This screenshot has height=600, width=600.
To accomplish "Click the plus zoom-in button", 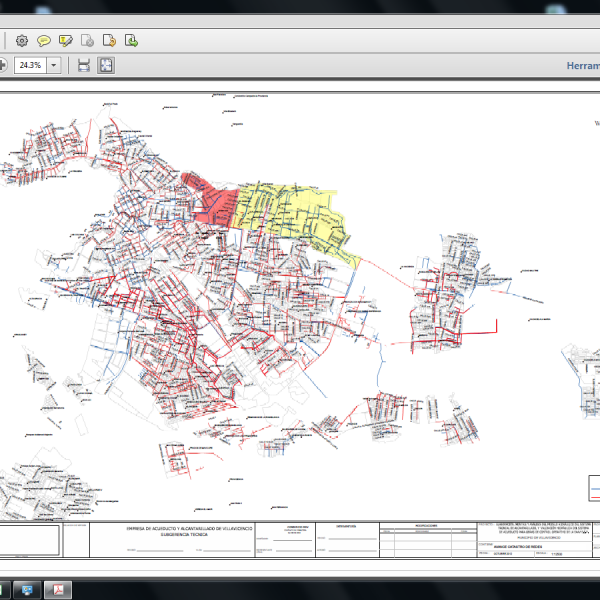I will [2, 65].
